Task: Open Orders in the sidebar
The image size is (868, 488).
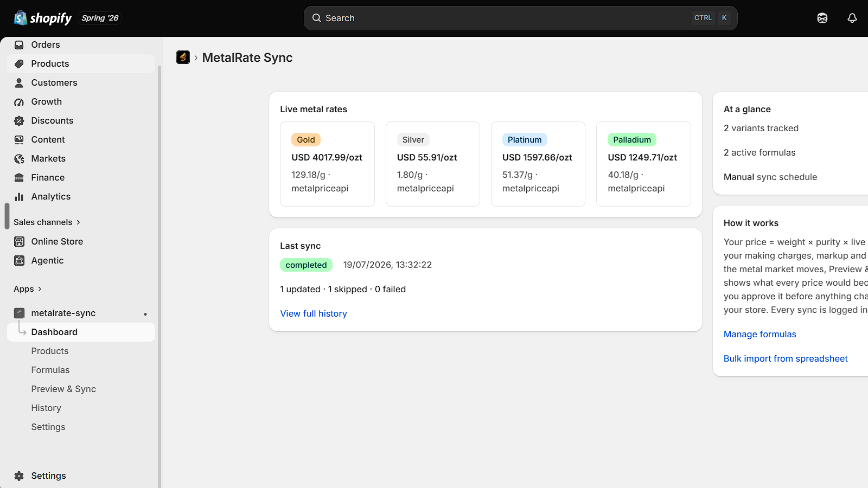Action: (81, 45)
